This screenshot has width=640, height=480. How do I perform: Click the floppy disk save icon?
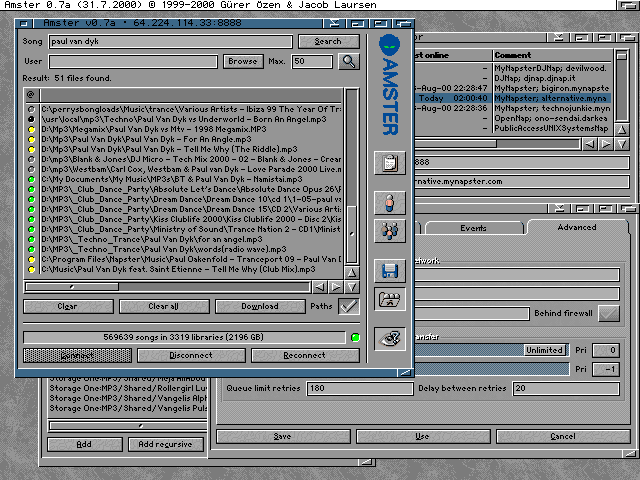click(x=389, y=270)
